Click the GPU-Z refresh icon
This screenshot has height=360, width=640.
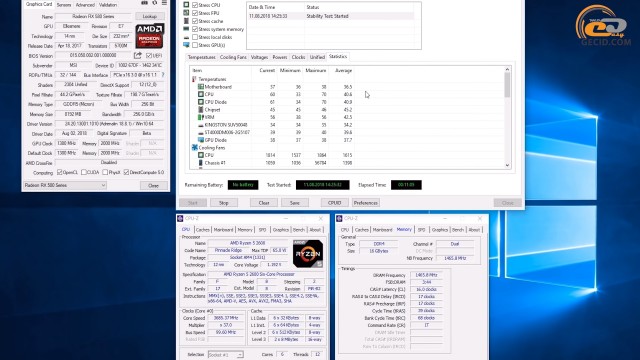[155, 3]
